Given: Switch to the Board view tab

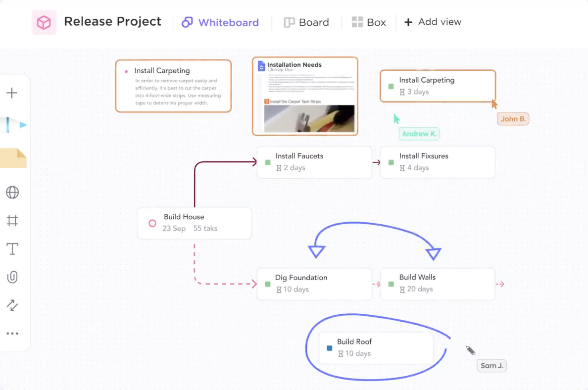Looking at the screenshot, I should coord(306,22).
